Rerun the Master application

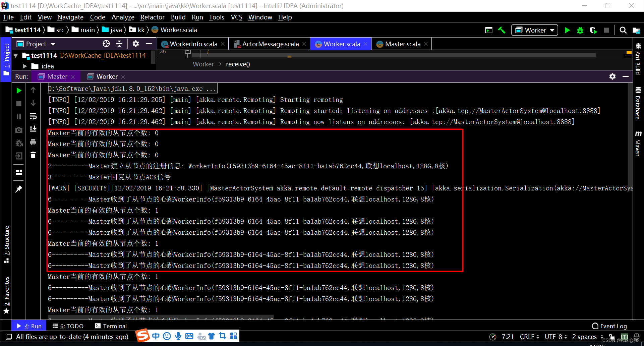[18, 90]
